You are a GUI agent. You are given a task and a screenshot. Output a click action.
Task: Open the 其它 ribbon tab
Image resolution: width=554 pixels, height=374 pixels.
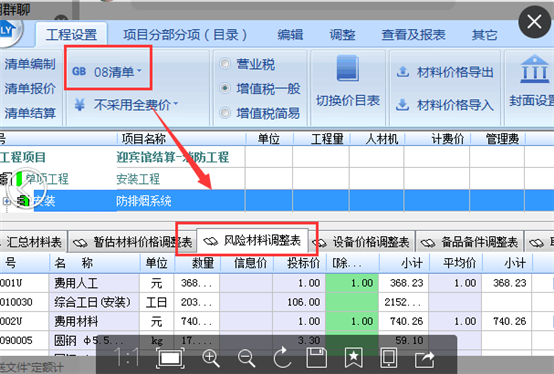point(484,35)
